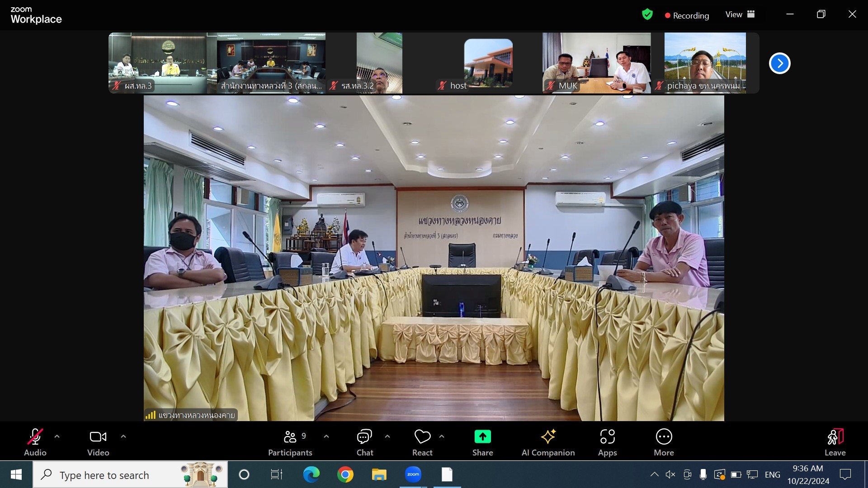Open the Chat panel icon

tap(364, 437)
